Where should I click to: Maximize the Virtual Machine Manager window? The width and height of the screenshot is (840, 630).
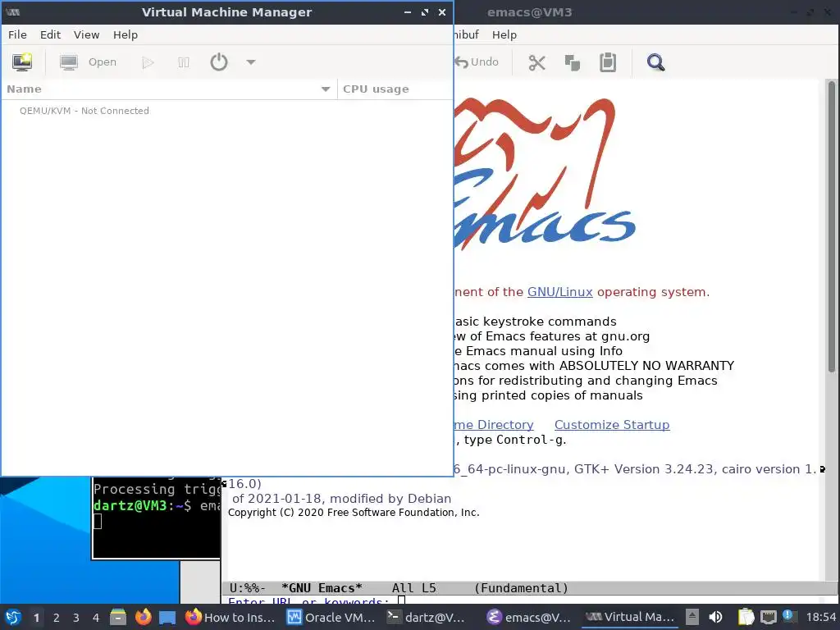pyautogui.click(x=425, y=11)
